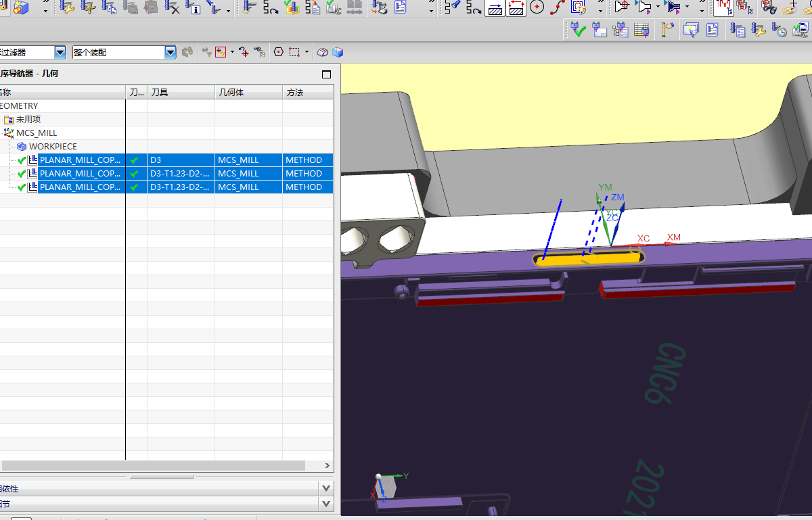Toggle the single-direction cut pattern button
This screenshot has width=812, height=520.
pos(495,7)
